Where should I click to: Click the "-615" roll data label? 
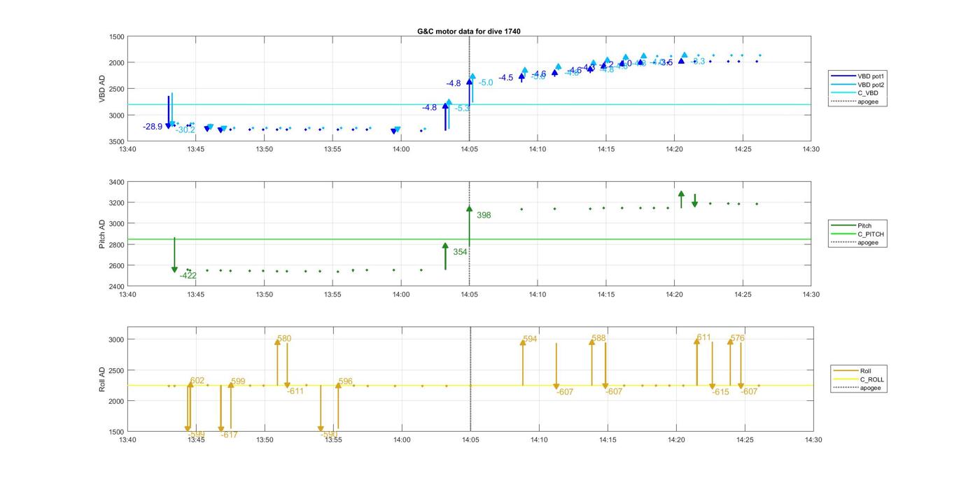pos(720,392)
